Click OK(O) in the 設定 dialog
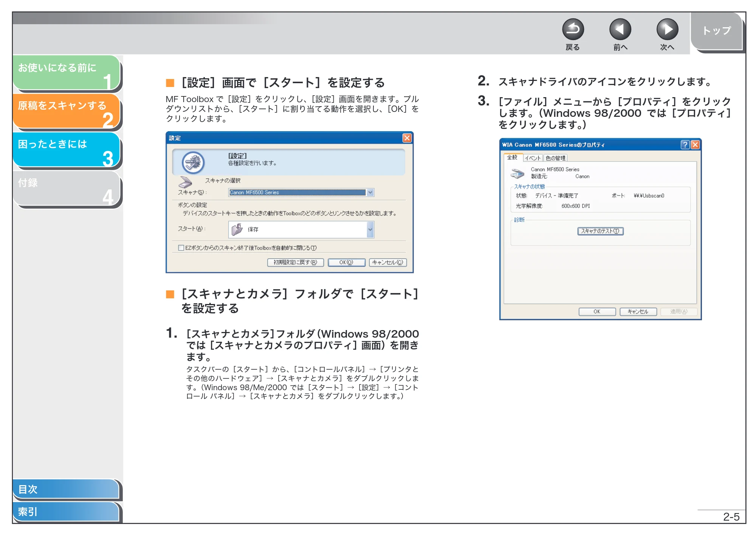This screenshot has width=756, height=535. (x=346, y=262)
